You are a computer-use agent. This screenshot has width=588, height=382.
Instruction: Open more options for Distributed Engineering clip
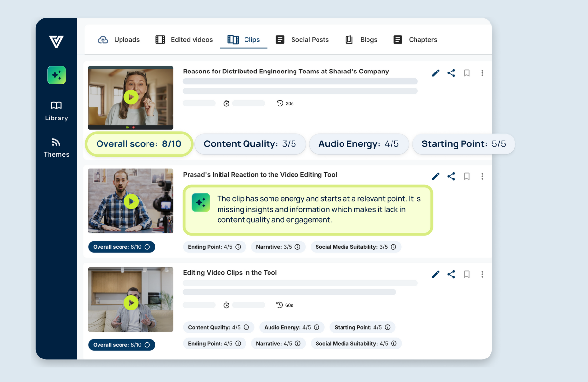coord(482,73)
